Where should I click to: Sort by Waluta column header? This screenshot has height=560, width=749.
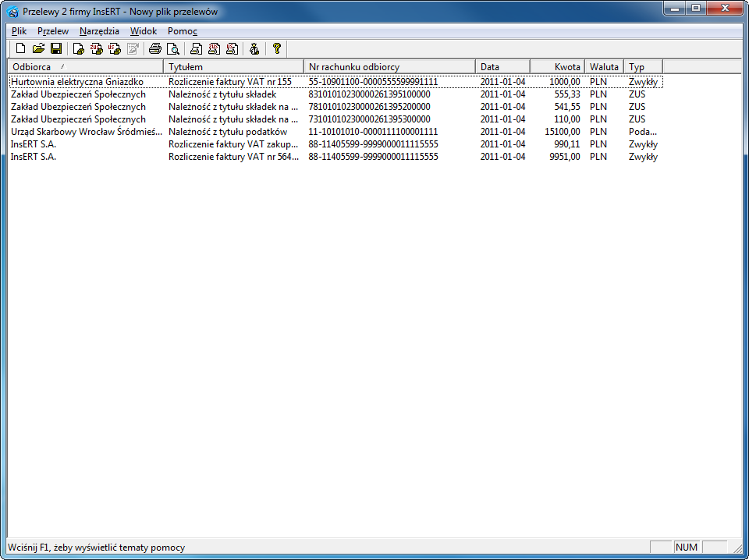pos(604,67)
